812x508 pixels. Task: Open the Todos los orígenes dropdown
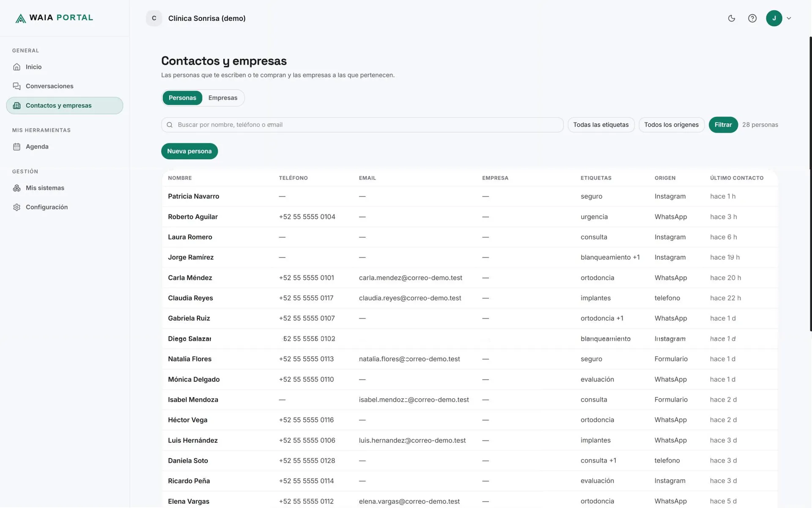coord(671,125)
